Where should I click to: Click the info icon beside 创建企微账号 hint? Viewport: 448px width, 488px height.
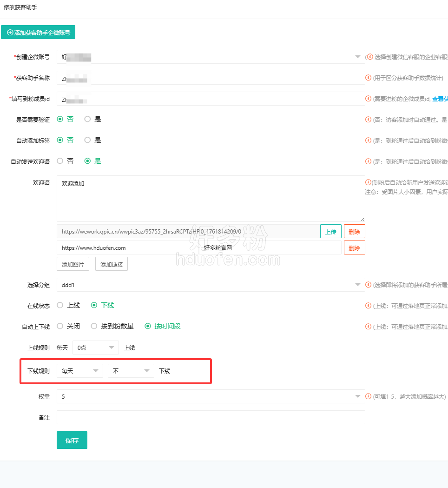point(370,57)
